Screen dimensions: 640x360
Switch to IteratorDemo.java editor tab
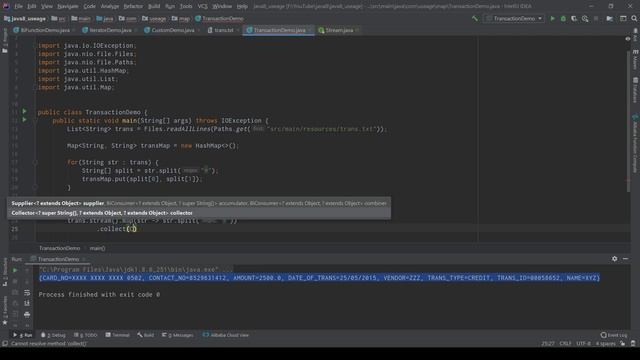point(110,30)
